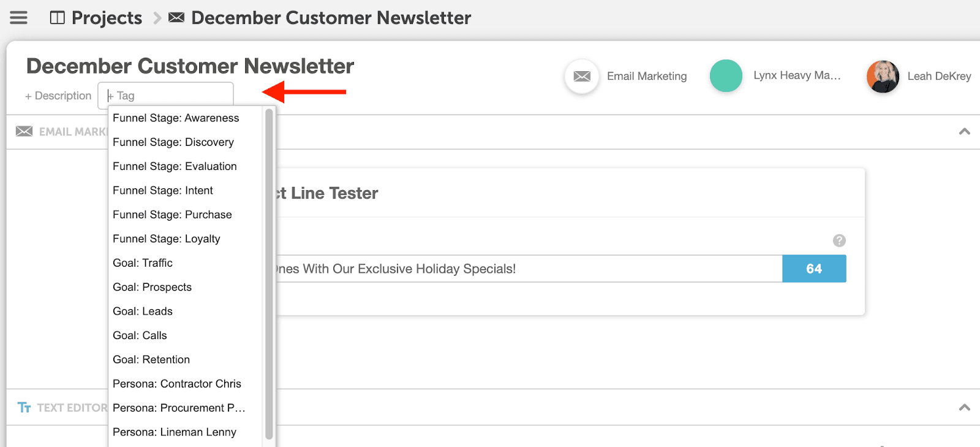Click the teal Lynx Heavy Ma… color circle
Screen dimensions: 980x447
pyautogui.click(x=726, y=76)
